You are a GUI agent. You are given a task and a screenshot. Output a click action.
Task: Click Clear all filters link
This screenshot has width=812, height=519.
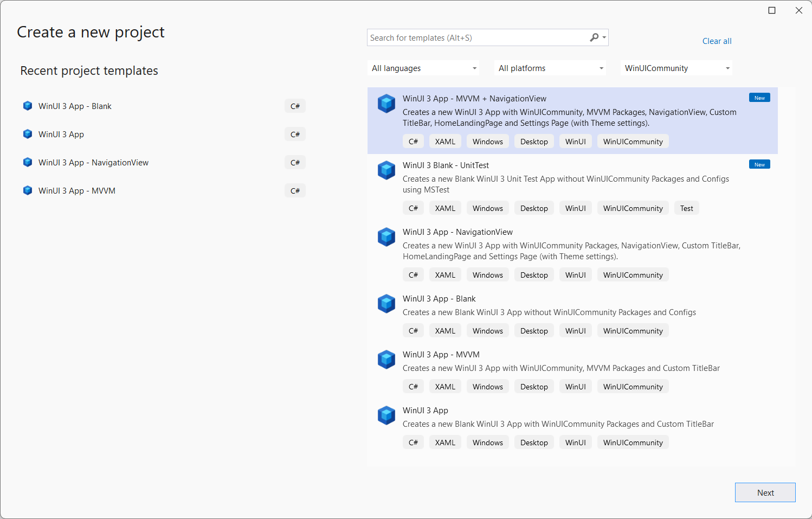point(717,41)
